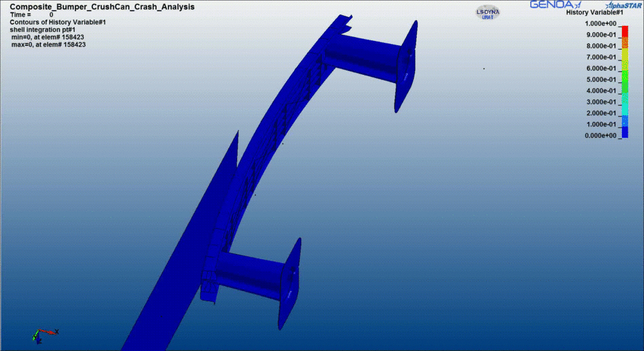Click the XYZ coordinate axis triad
Viewport: 644px width, 351px height.
click(42, 334)
